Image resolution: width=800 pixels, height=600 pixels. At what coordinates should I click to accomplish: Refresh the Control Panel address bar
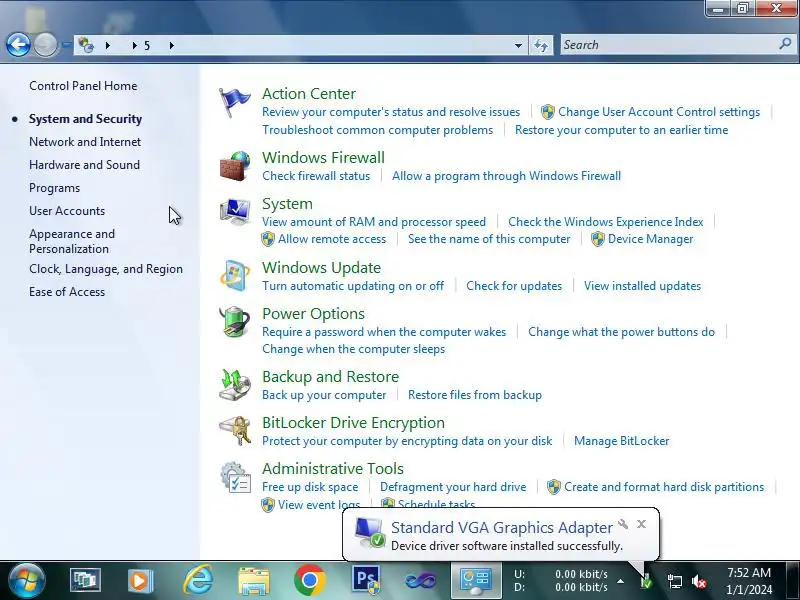(541, 45)
